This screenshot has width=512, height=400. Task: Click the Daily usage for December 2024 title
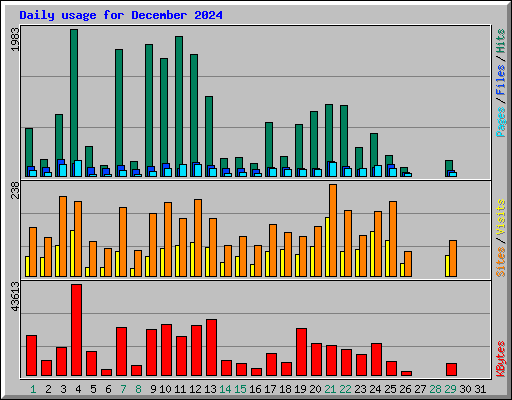click(x=121, y=15)
